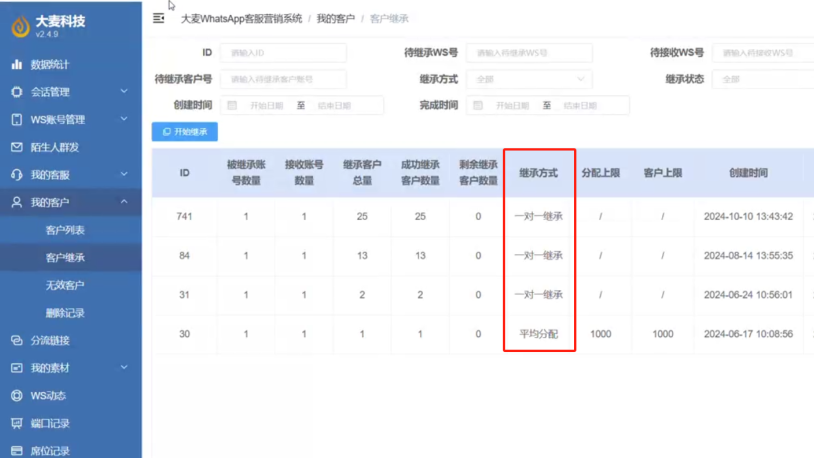Viewport: 814px width, 458px height.
Task: Click the 我的素材 image icon
Action: pyautogui.click(x=17, y=368)
